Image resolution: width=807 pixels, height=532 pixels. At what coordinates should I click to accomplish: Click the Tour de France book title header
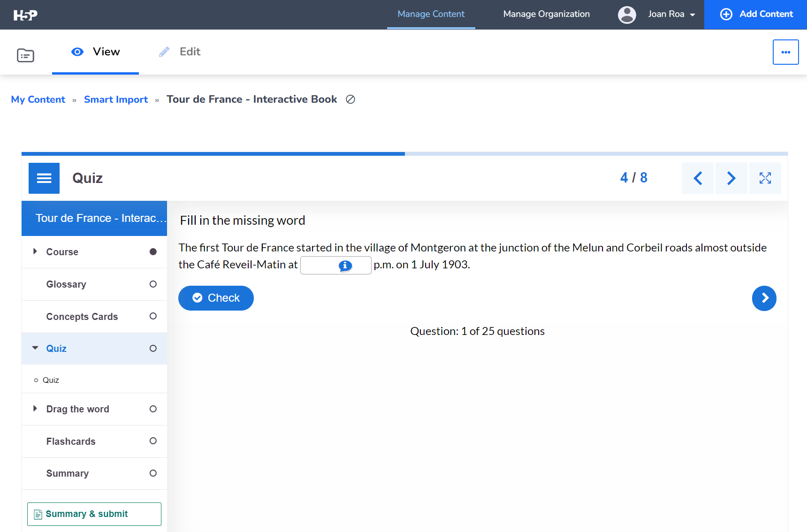(x=94, y=219)
